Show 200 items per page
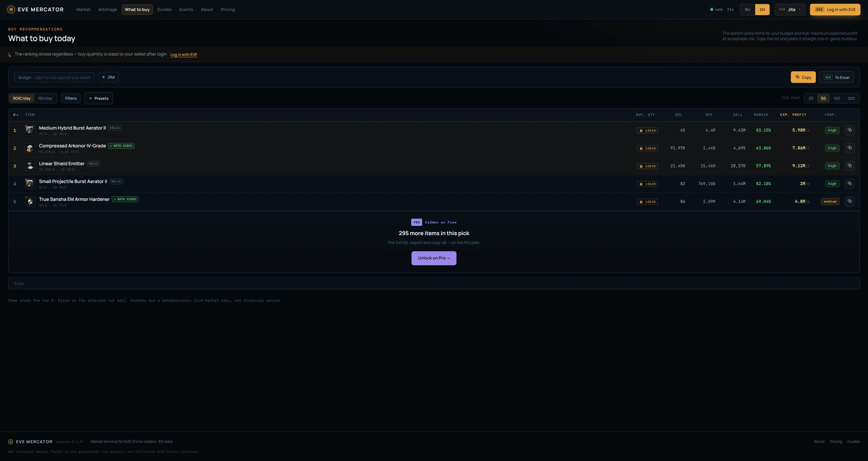Viewport: 868px width, 461px height. pos(851,98)
